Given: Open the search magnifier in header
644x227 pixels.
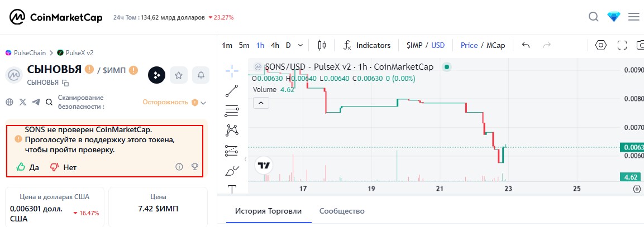Looking at the screenshot, I should pyautogui.click(x=594, y=17).
